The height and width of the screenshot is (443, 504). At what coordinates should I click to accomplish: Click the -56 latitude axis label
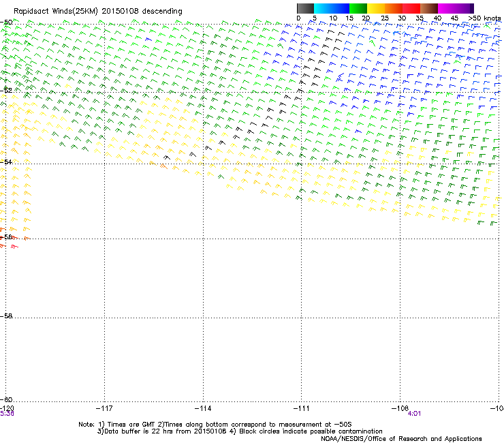coord(6,236)
